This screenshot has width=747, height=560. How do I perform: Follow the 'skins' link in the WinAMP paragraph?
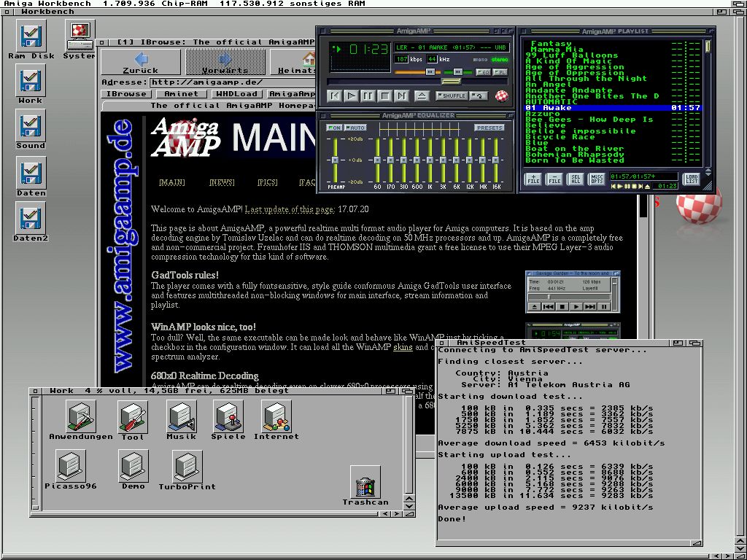tap(403, 347)
